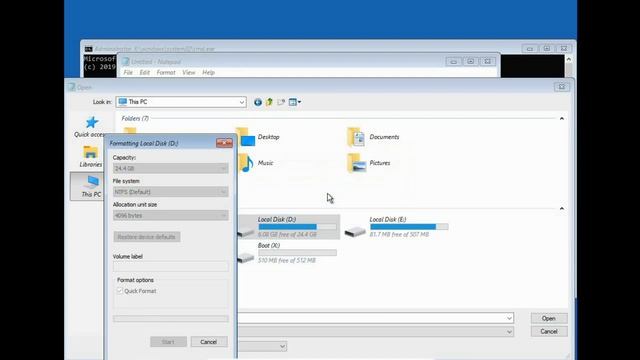Image resolution: width=640 pixels, height=360 pixels.
Task: Click Open button in the Open dialog
Action: pos(549,318)
